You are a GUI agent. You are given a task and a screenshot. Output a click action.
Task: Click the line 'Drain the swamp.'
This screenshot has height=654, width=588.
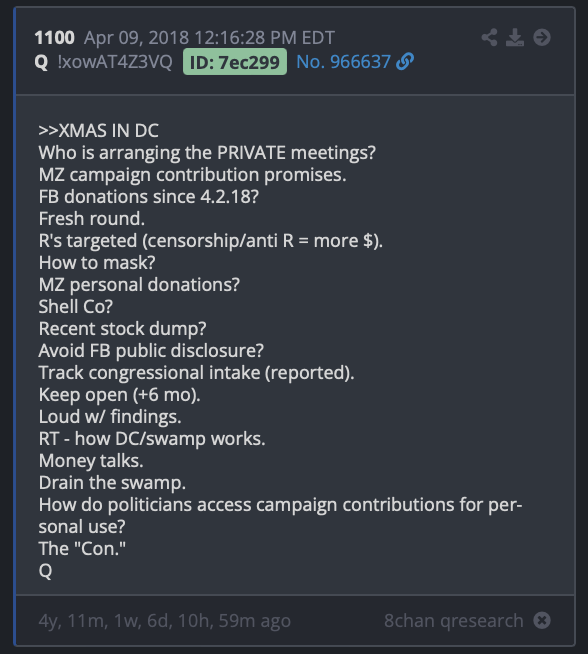coord(112,483)
